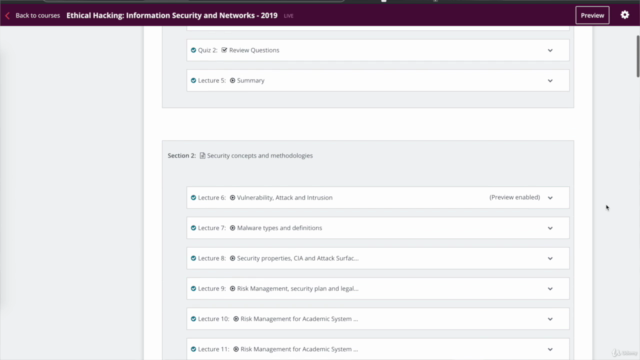
Task: Click Lecture 7 published check icon
Action: 193,228
